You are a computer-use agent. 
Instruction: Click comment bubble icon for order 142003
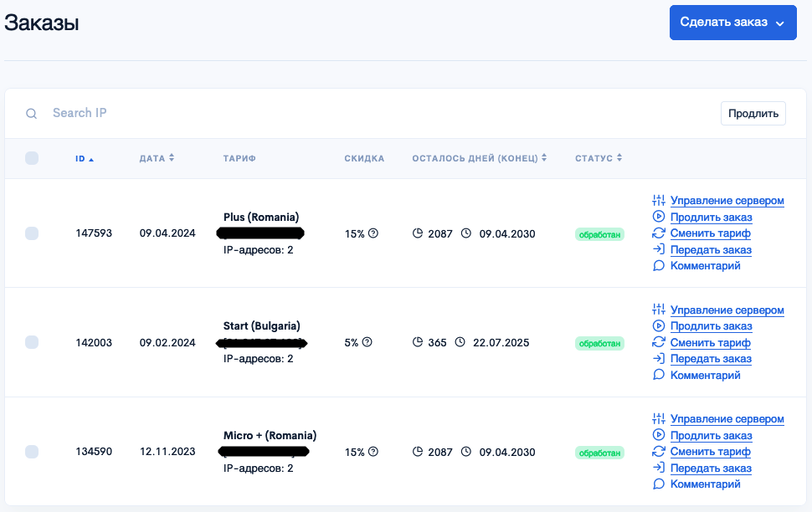658,375
